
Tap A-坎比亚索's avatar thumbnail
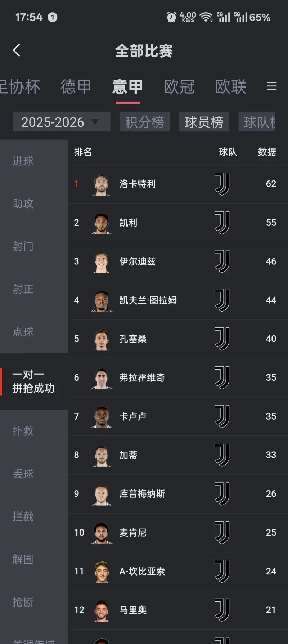(x=101, y=572)
